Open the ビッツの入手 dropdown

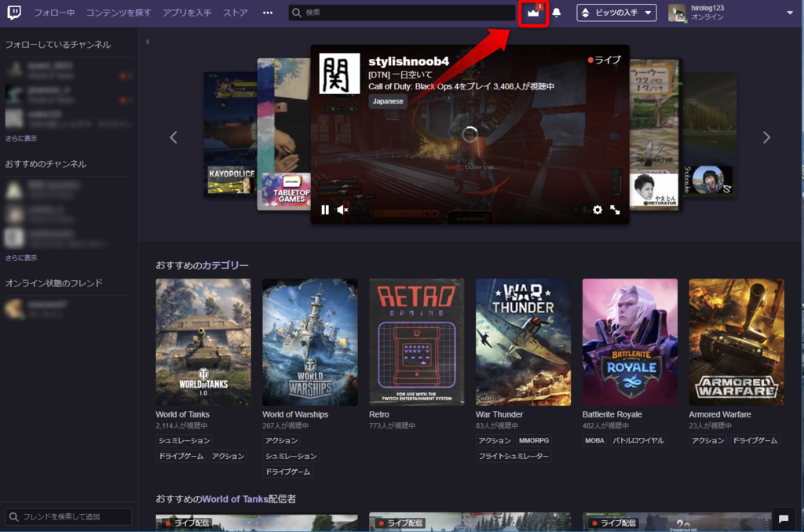tap(616, 13)
